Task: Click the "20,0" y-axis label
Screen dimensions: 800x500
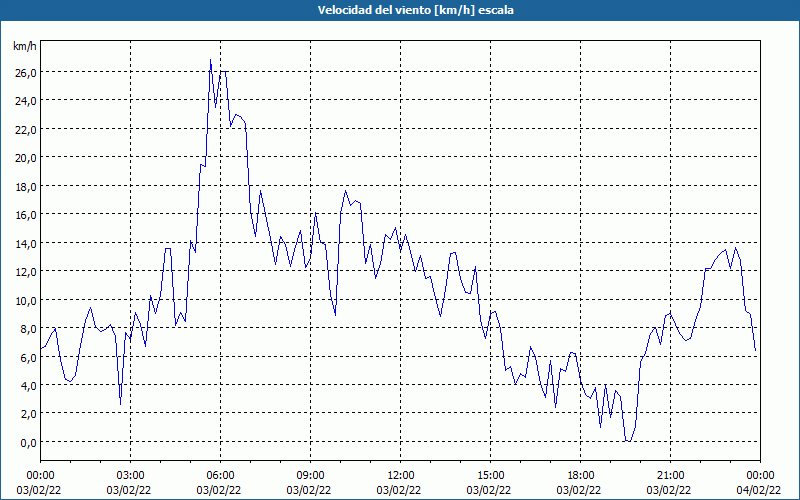Action: [x=28, y=158]
